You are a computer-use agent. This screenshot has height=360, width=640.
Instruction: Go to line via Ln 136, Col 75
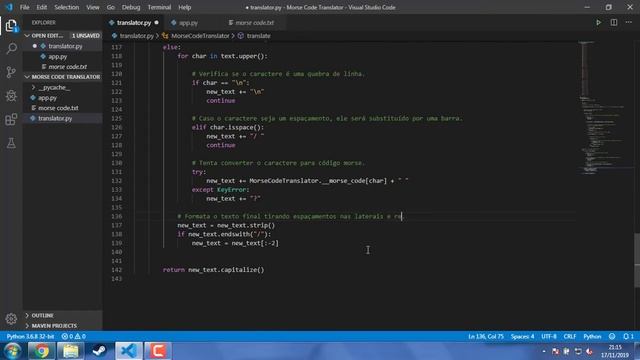pyautogui.click(x=486, y=336)
